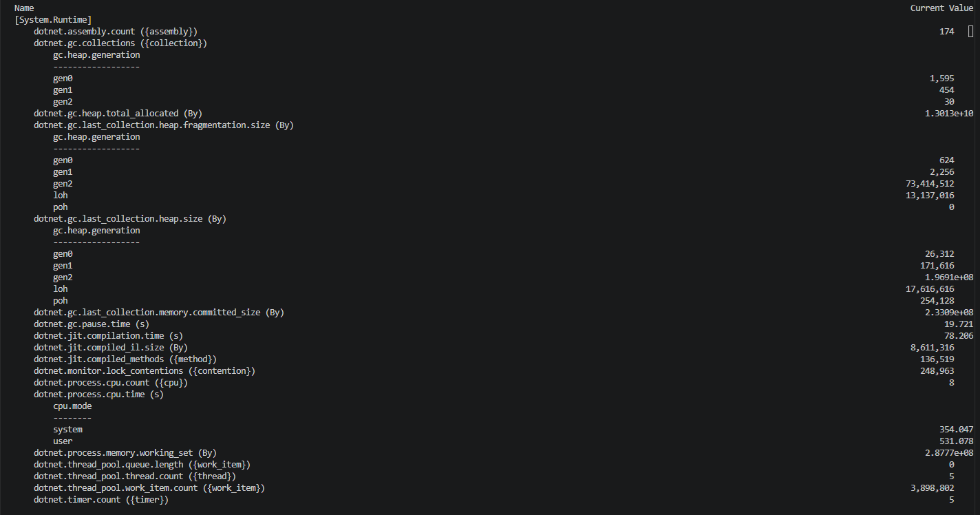Click the cpu.mode sub-header text

[72, 406]
